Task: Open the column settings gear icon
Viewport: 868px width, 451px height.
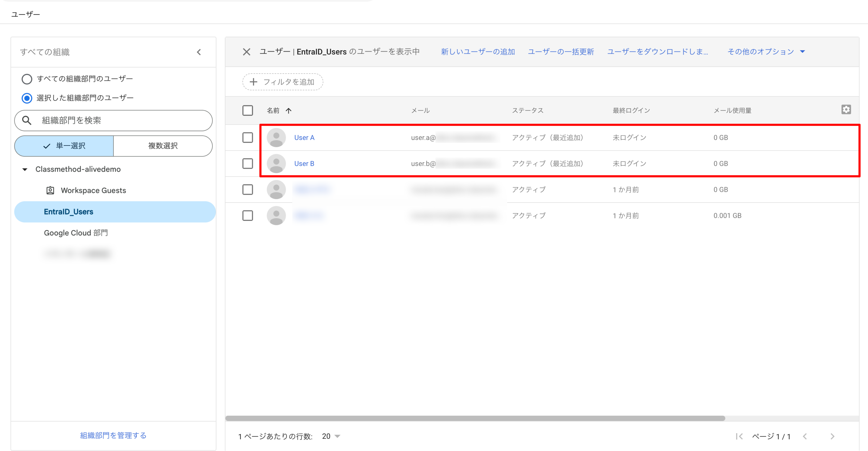Action: pos(847,109)
